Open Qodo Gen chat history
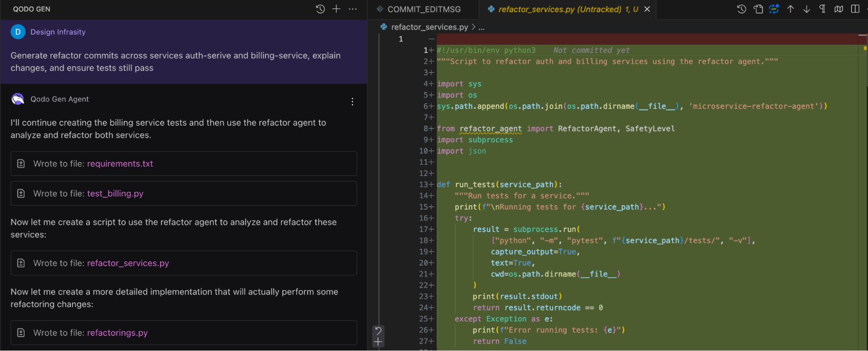 tap(320, 9)
